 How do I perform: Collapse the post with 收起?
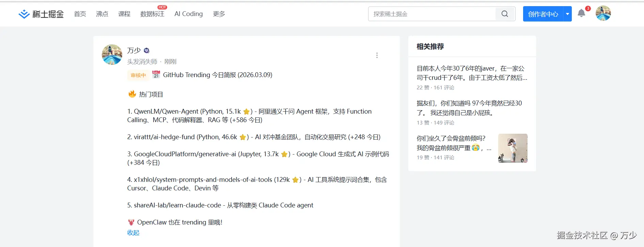pos(133,233)
